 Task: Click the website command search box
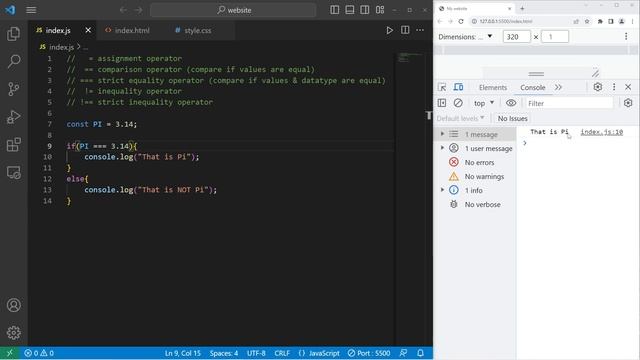(x=233, y=10)
